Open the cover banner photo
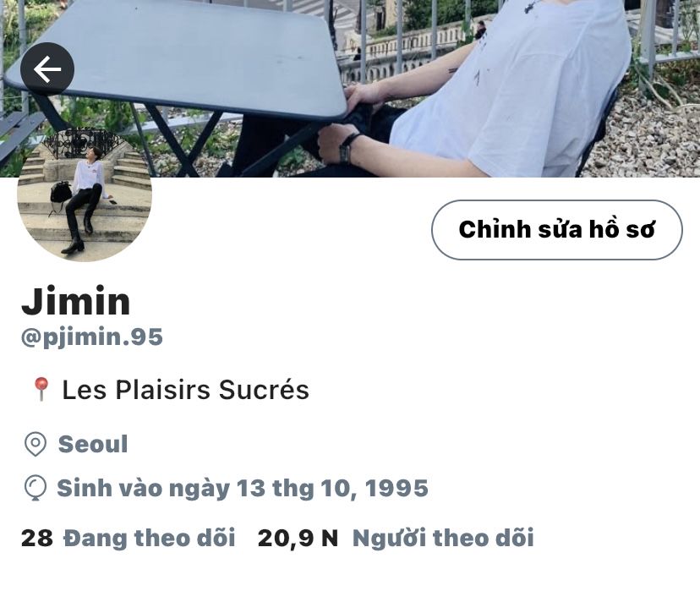 pos(350,89)
